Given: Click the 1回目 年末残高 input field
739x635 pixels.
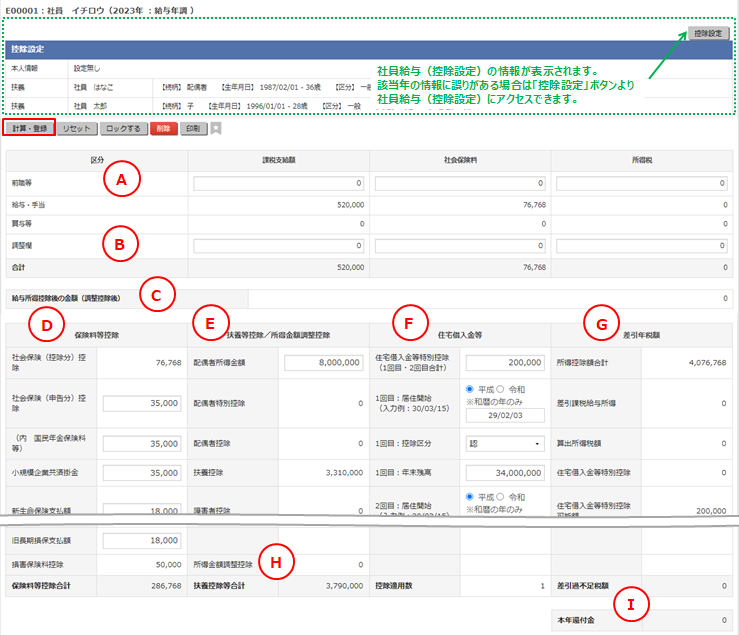Looking at the screenshot, I should click(x=505, y=470).
